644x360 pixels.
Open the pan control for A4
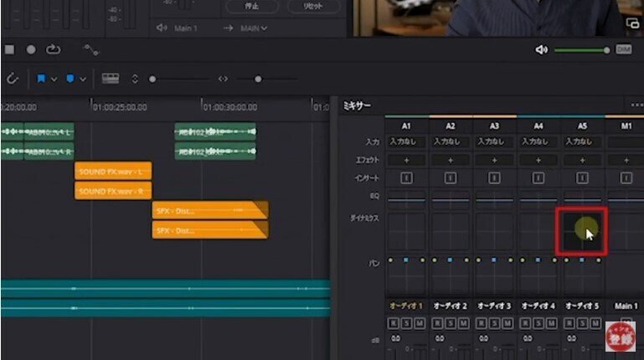538,275
